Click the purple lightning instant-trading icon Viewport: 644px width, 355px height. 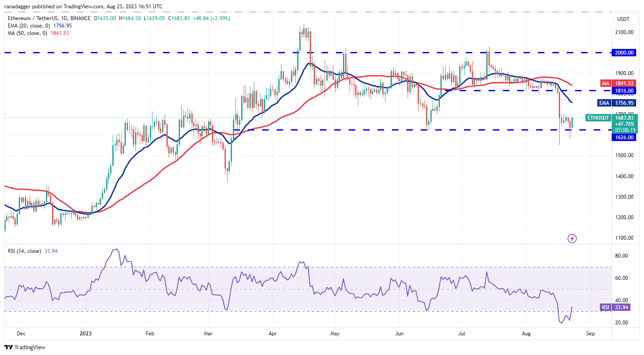click(x=572, y=238)
